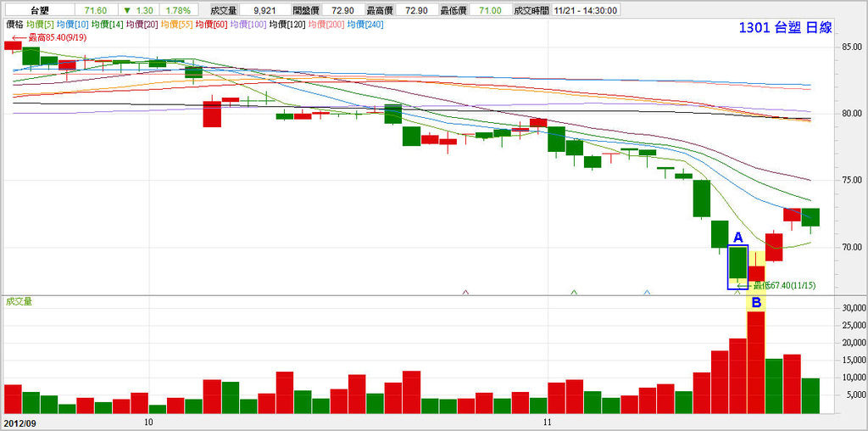Toggle the 均價[5] moving average legend

click(39, 25)
